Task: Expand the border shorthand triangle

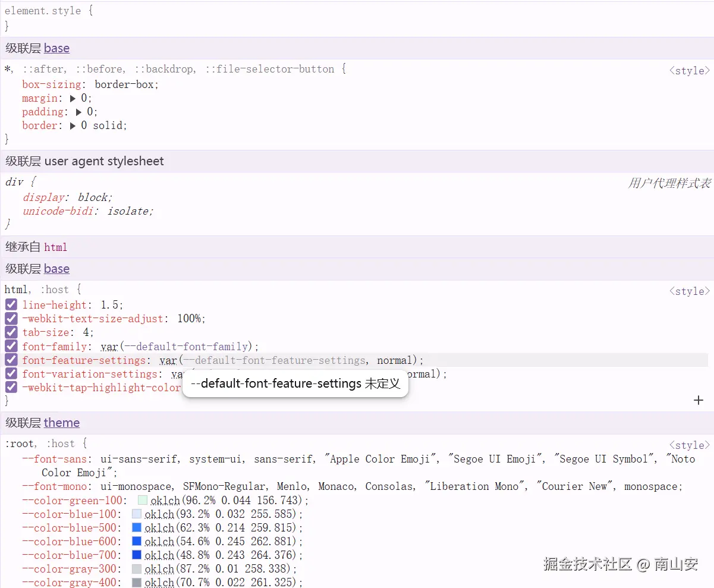Action: point(73,126)
